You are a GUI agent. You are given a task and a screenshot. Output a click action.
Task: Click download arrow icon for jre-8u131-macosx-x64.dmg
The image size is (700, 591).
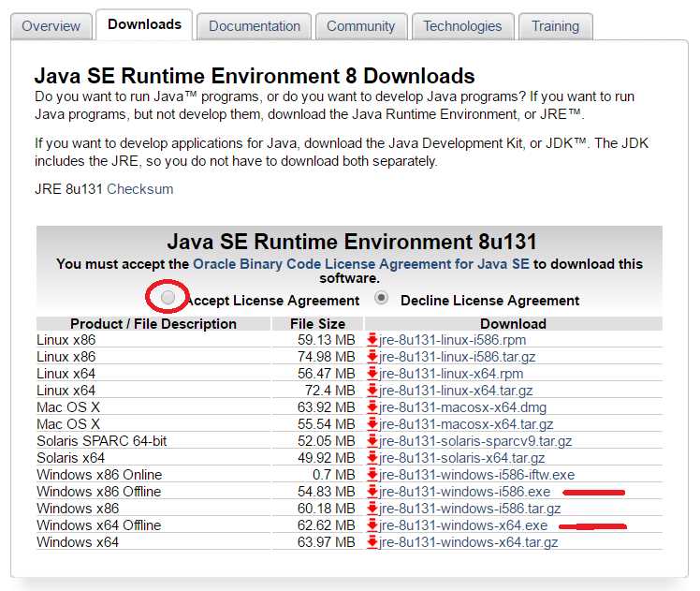tap(372, 407)
